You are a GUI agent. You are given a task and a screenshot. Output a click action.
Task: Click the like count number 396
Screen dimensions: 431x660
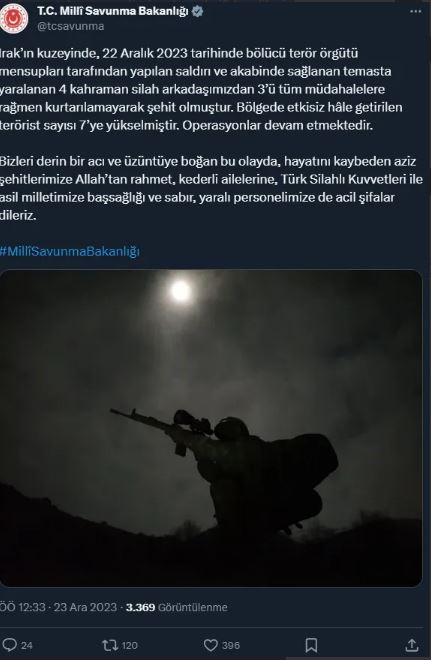pyautogui.click(x=231, y=645)
